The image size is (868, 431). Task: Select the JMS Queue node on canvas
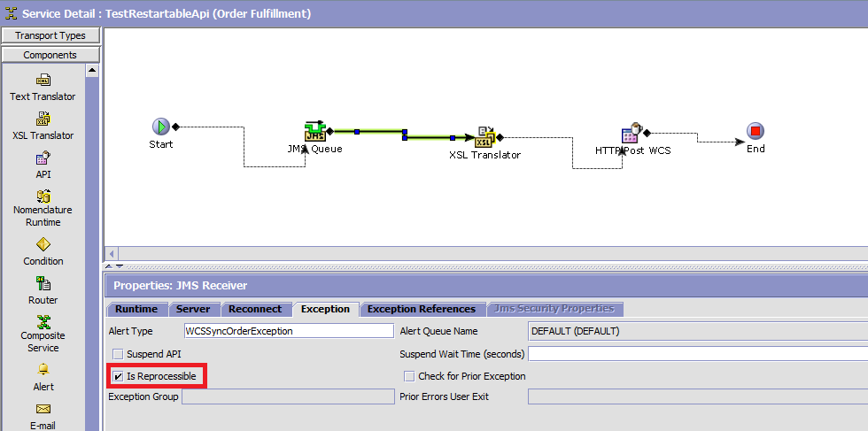pos(314,132)
